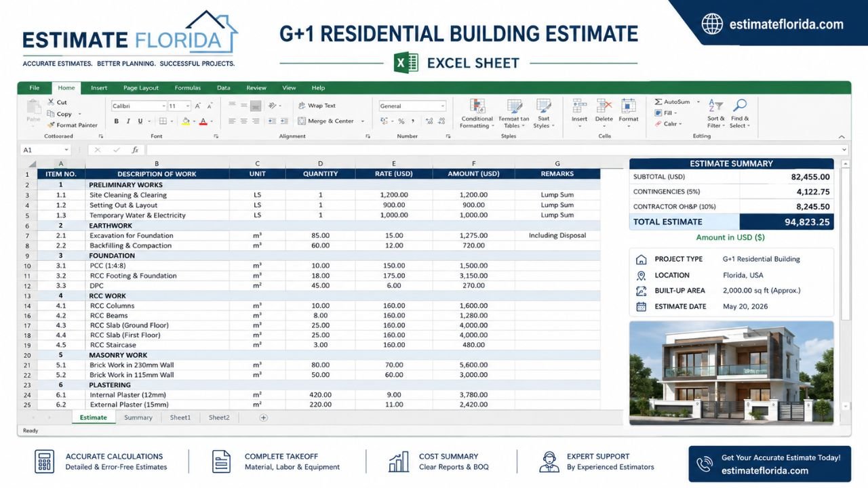The image size is (868, 488).
Task: Click the Comma Style icon
Action: (x=413, y=121)
